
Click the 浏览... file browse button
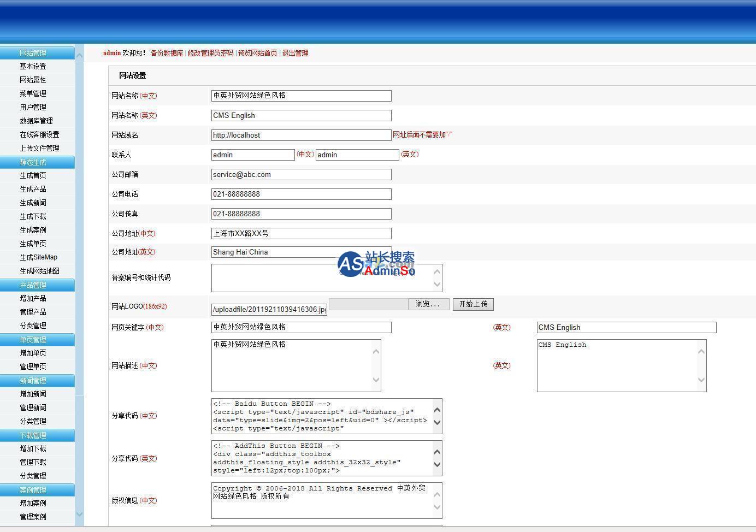429,304
